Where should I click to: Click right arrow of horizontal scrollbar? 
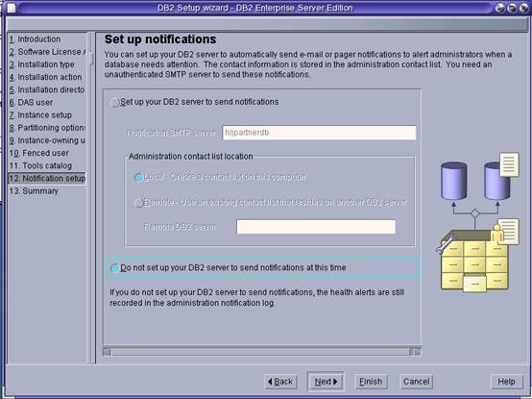[x=417, y=352]
